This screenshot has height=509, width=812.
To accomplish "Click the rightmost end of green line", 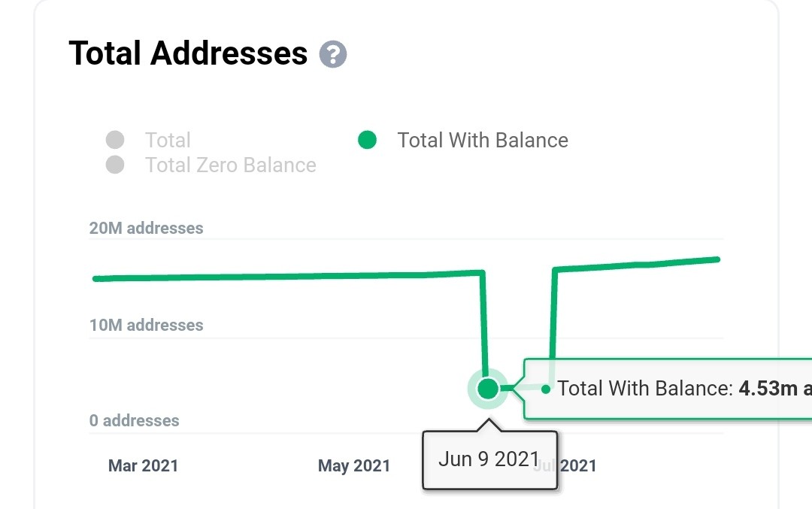I will (x=717, y=259).
